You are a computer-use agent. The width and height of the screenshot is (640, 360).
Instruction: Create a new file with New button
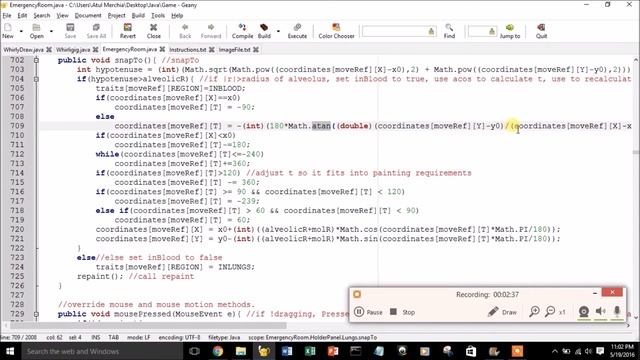tap(8, 31)
